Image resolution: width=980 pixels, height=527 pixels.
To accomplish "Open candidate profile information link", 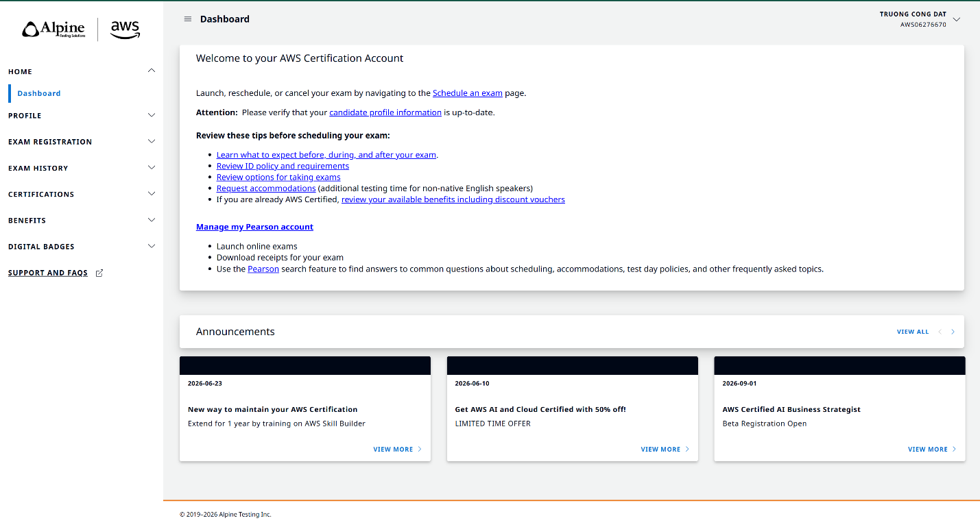I will [385, 112].
